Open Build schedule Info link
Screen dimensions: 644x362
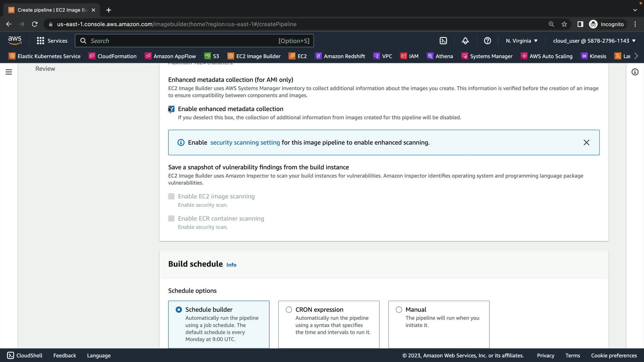tap(231, 265)
